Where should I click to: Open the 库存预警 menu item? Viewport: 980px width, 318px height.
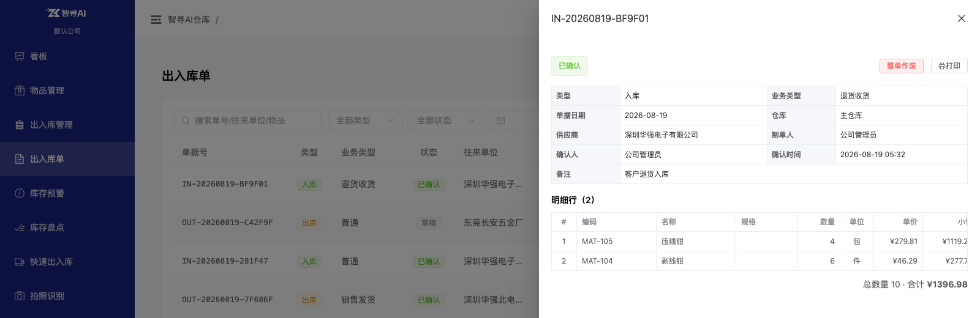[x=67, y=193]
